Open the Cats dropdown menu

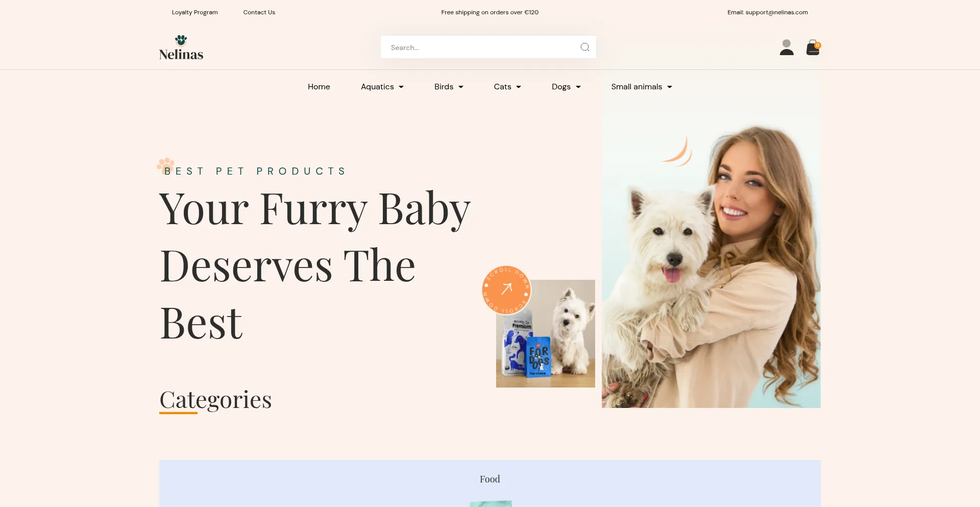click(507, 87)
